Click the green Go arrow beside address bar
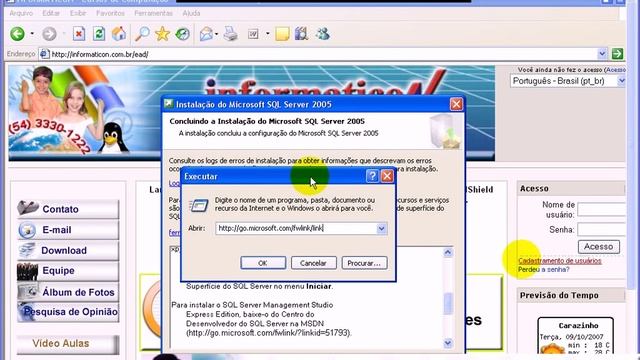The image size is (640, 360). tap(617, 53)
